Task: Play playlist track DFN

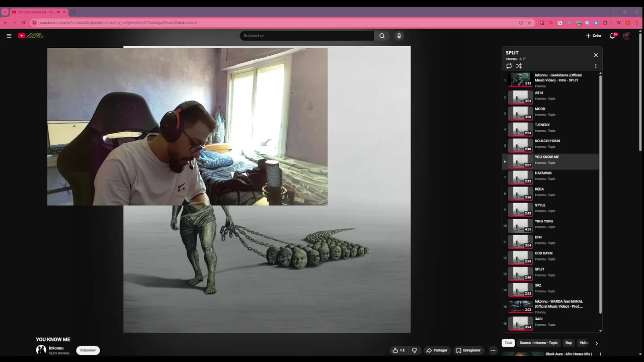Action: coord(550,241)
